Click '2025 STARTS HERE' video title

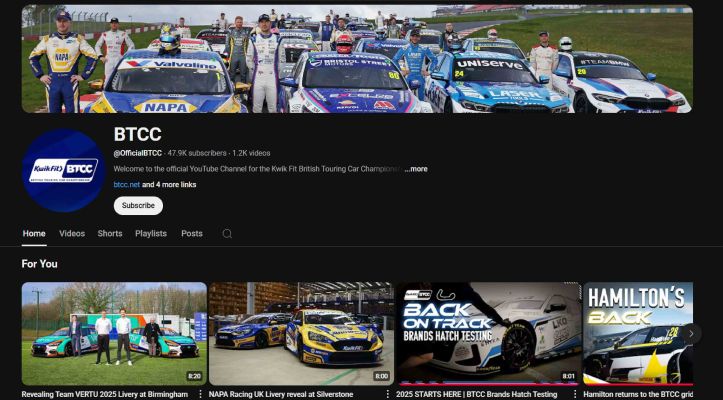click(477, 394)
